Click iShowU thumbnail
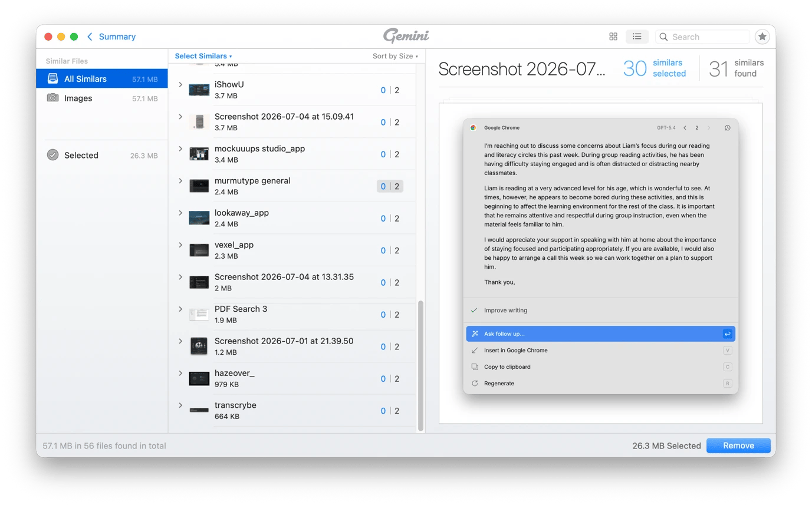This screenshot has height=505, width=812. (x=199, y=90)
